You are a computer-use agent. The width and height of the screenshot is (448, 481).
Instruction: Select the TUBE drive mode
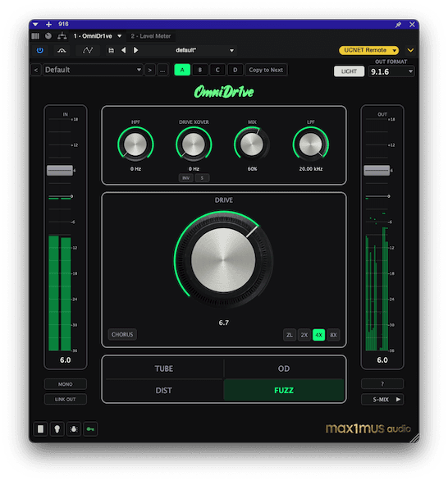[164, 369]
